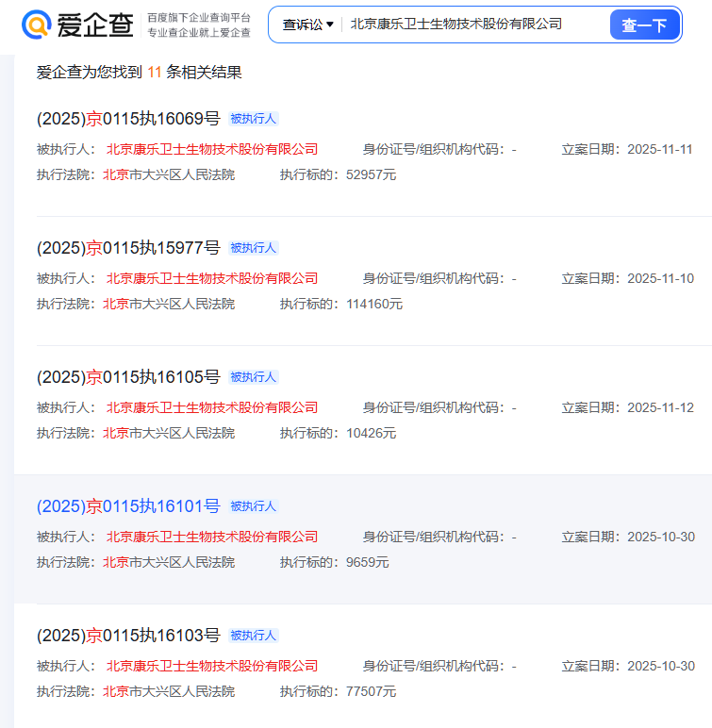This screenshot has height=728, width=712.
Task: Open company link in case 16103 row
Action: tap(212, 666)
